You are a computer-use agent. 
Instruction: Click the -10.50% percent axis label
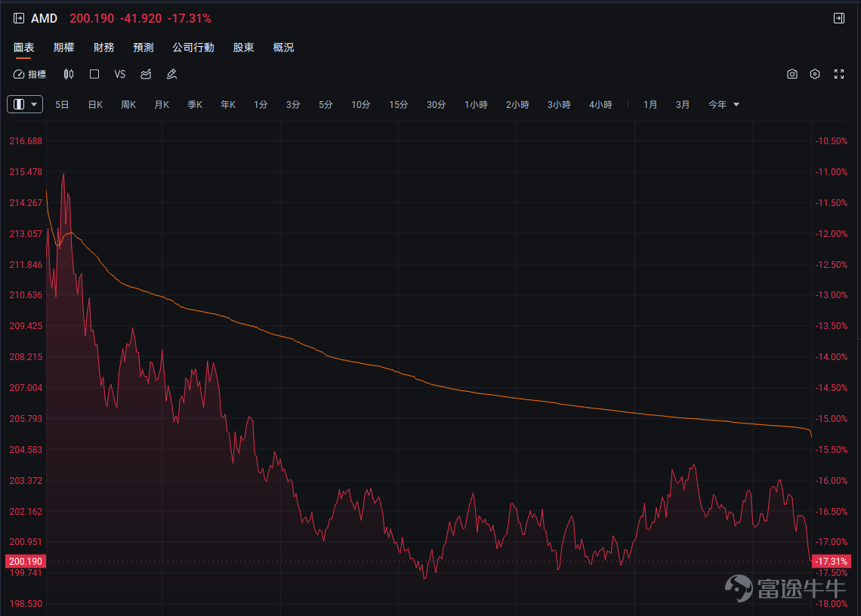click(x=832, y=141)
